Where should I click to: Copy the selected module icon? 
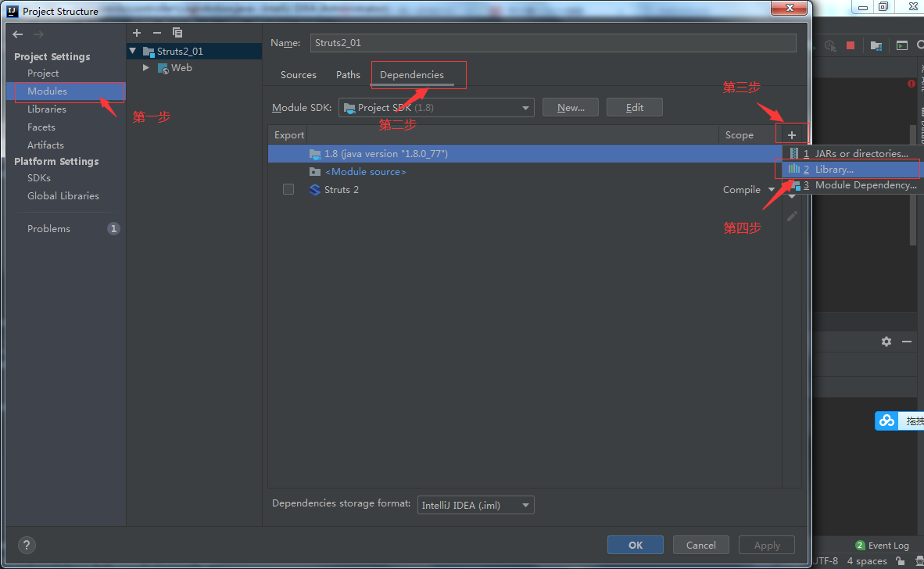click(x=177, y=33)
